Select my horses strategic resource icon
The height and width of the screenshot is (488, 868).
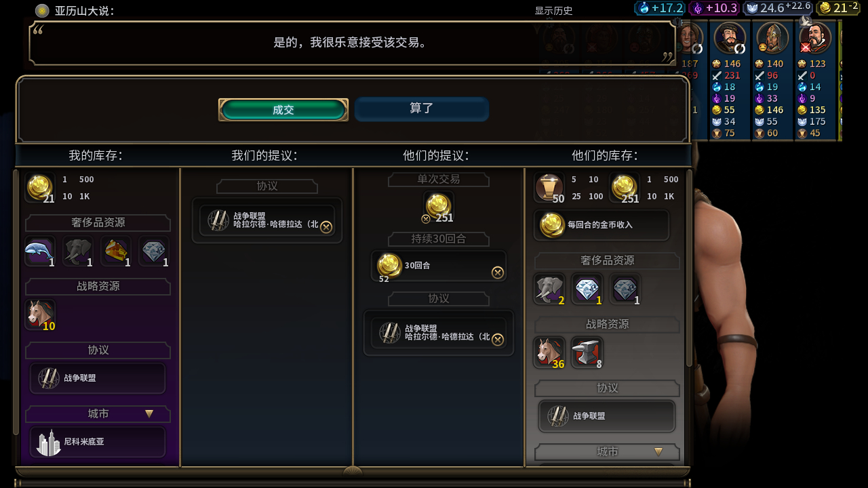40,315
